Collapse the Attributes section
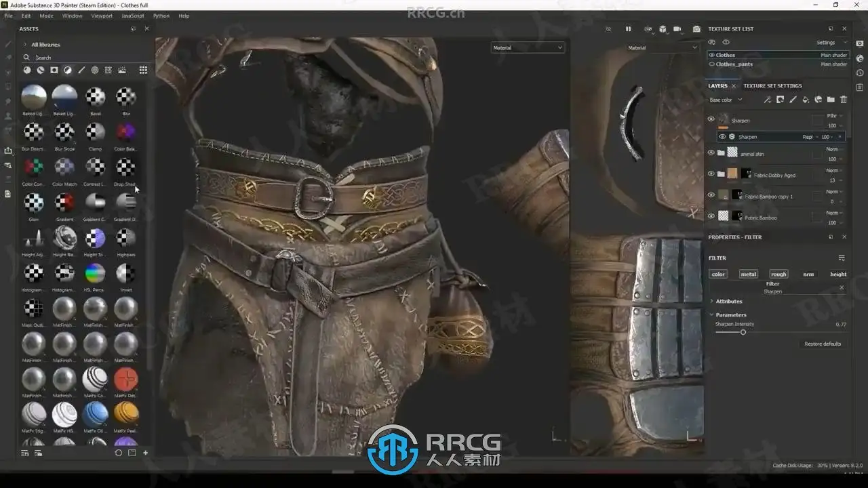This screenshot has height=488, width=868. click(711, 301)
